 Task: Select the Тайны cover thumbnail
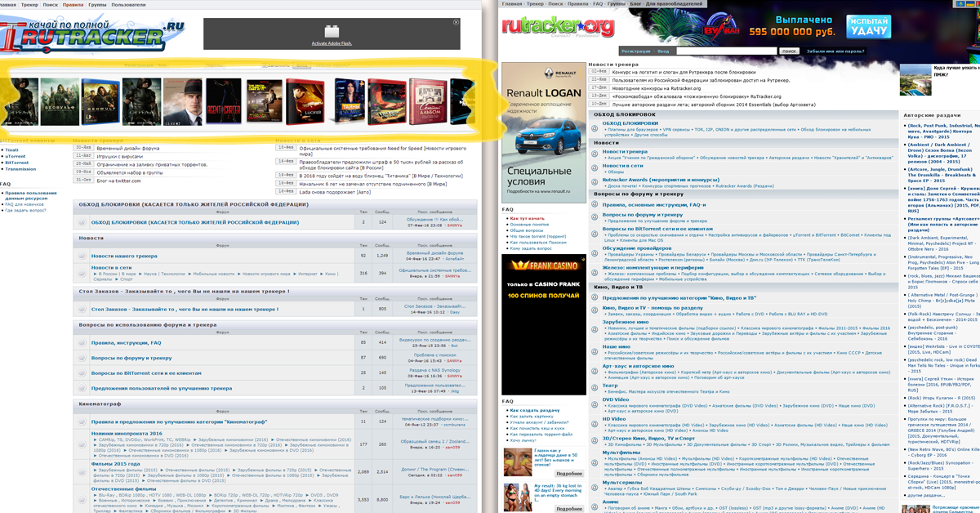click(x=350, y=100)
